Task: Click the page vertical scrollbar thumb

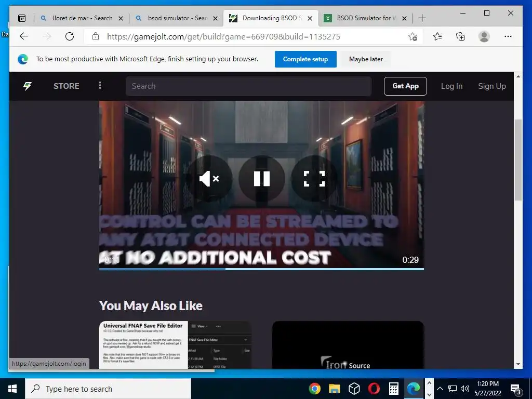Action: point(518,159)
